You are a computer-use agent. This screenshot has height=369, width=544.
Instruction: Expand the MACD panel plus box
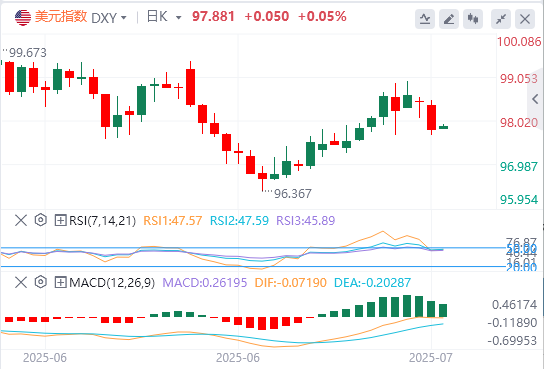tap(60, 282)
